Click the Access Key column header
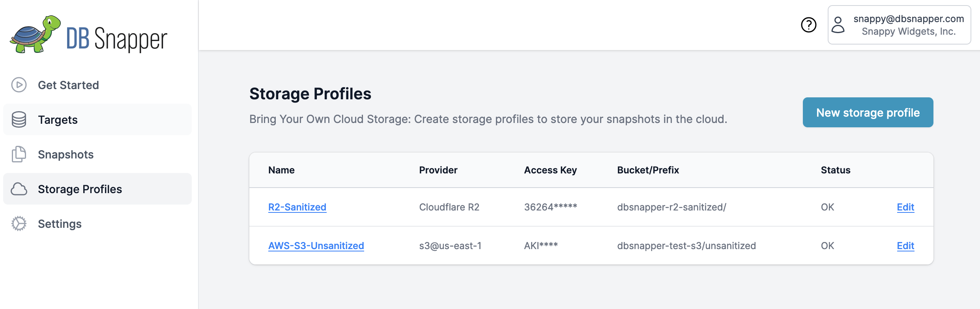This screenshot has width=980, height=309. coord(550,170)
